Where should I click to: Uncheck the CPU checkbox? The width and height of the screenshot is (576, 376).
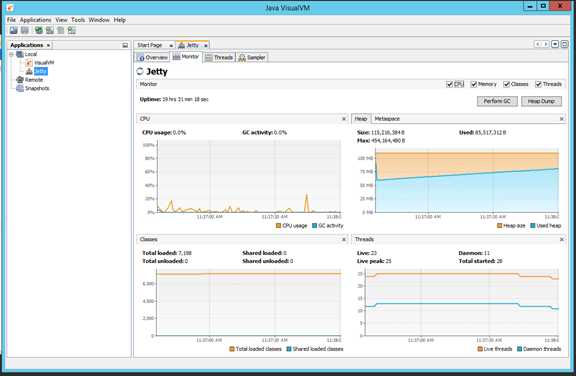pos(449,84)
